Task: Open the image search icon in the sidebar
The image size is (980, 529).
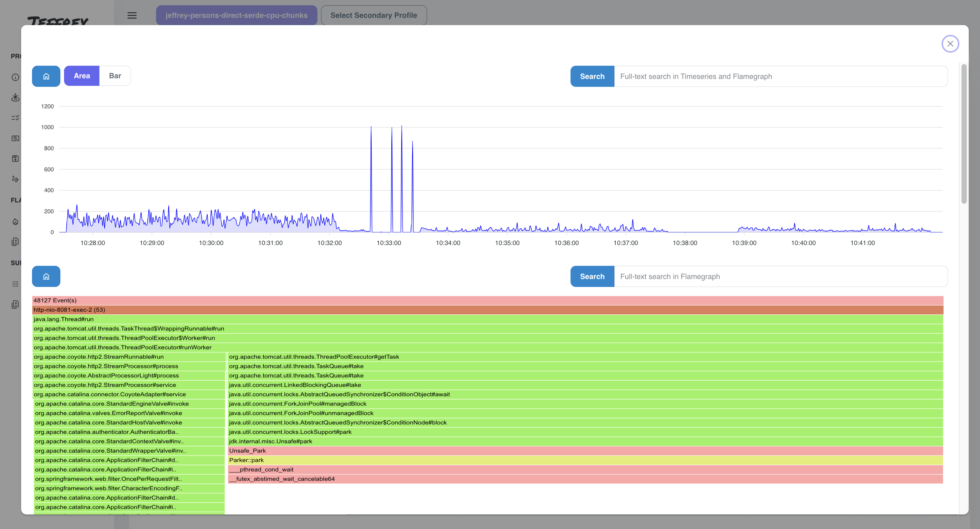Action: [x=15, y=138]
